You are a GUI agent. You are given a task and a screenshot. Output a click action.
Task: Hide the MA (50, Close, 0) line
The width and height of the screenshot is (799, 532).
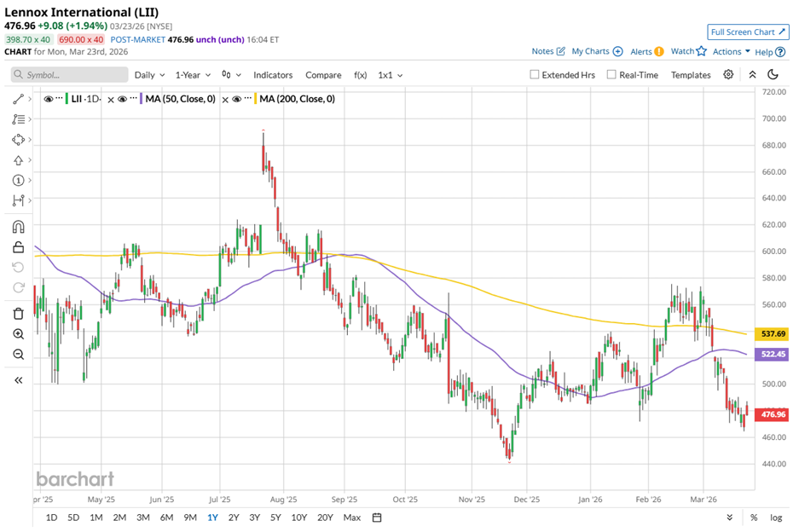pos(123,99)
